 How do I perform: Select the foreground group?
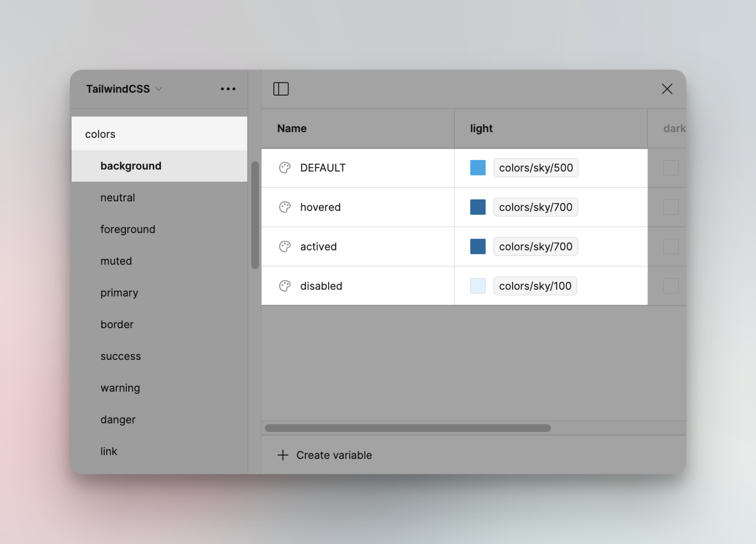(x=159, y=229)
